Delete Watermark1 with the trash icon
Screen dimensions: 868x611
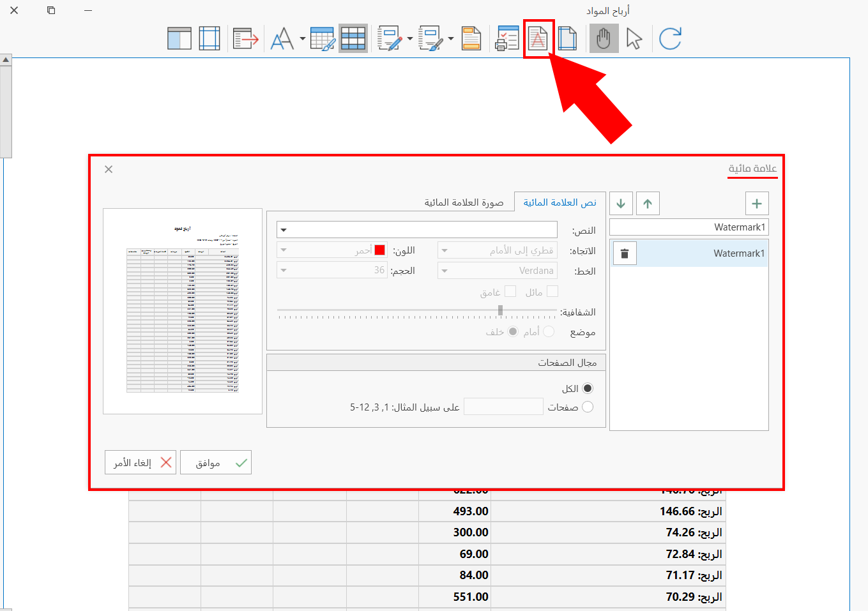625,253
